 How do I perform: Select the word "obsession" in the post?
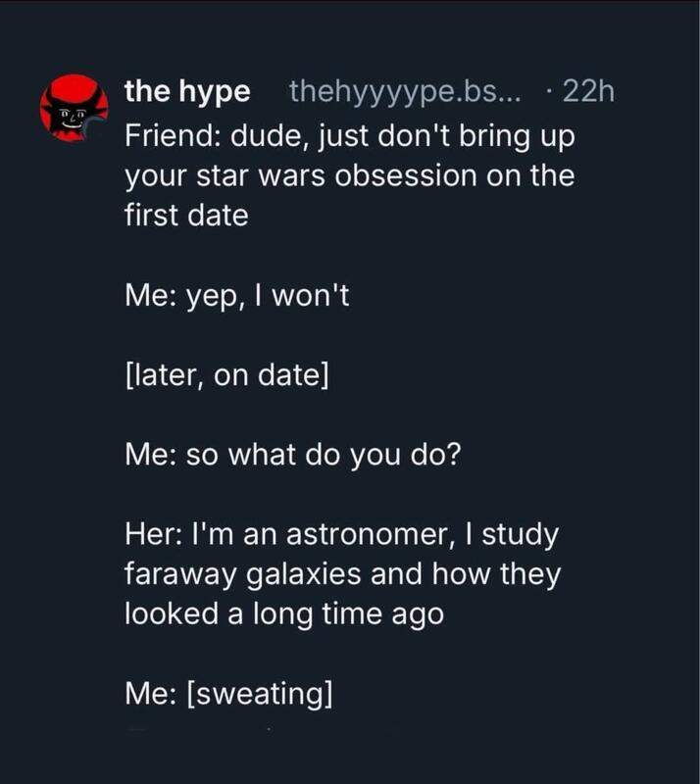point(406,175)
